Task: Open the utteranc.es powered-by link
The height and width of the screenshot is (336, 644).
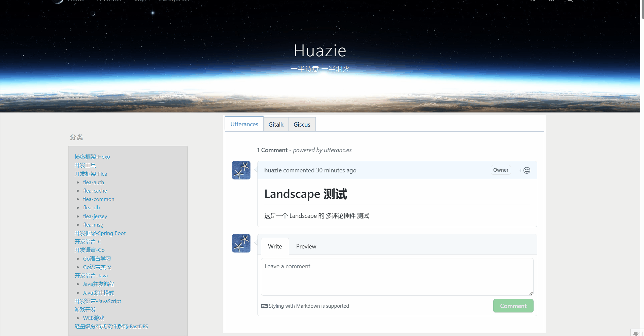Action: tap(338, 150)
